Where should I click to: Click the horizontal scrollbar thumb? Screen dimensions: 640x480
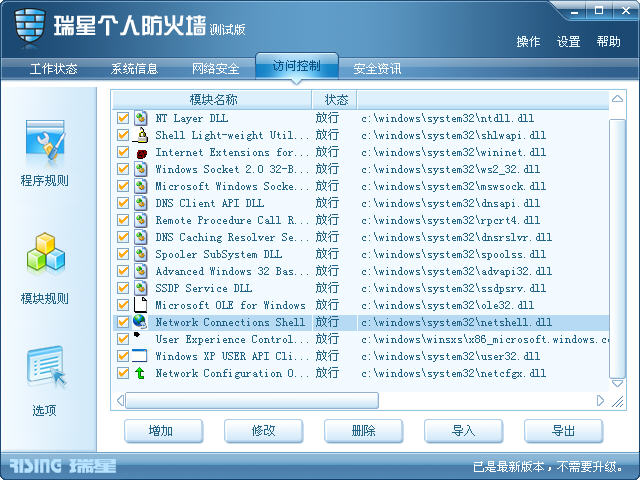pyautogui.click(x=252, y=400)
